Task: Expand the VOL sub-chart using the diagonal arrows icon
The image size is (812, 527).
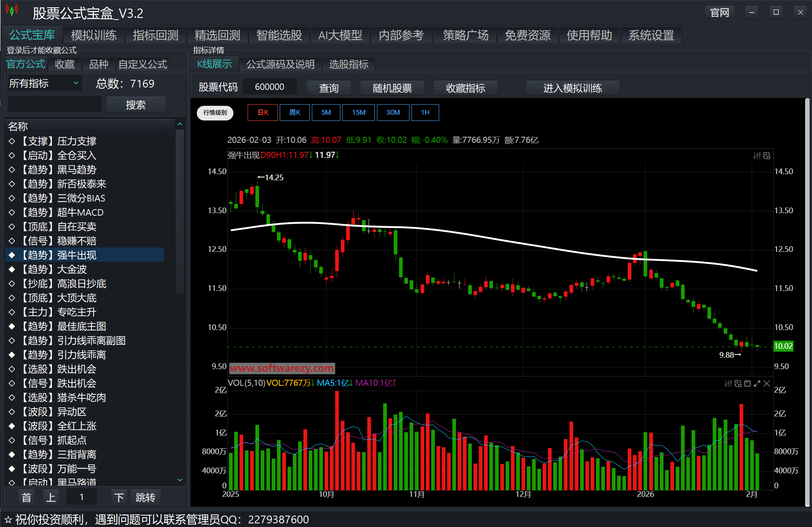Action: tap(757, 383)
